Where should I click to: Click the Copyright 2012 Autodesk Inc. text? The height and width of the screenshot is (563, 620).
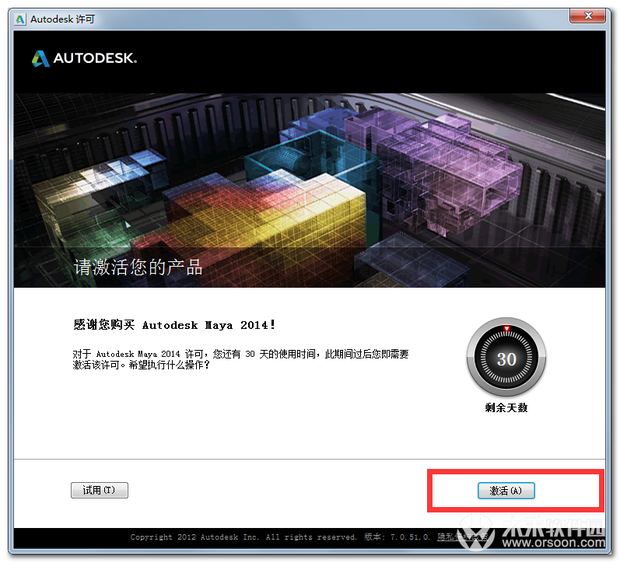click(x=195, y=537)
